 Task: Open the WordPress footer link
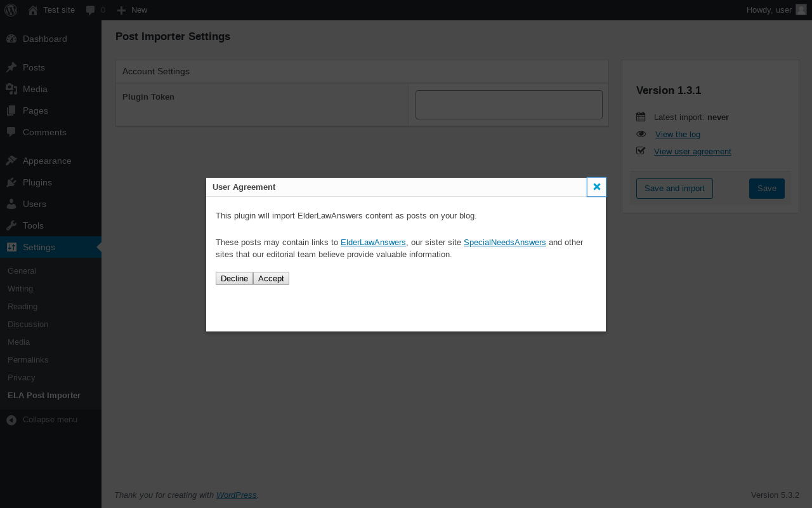(237, 495)
